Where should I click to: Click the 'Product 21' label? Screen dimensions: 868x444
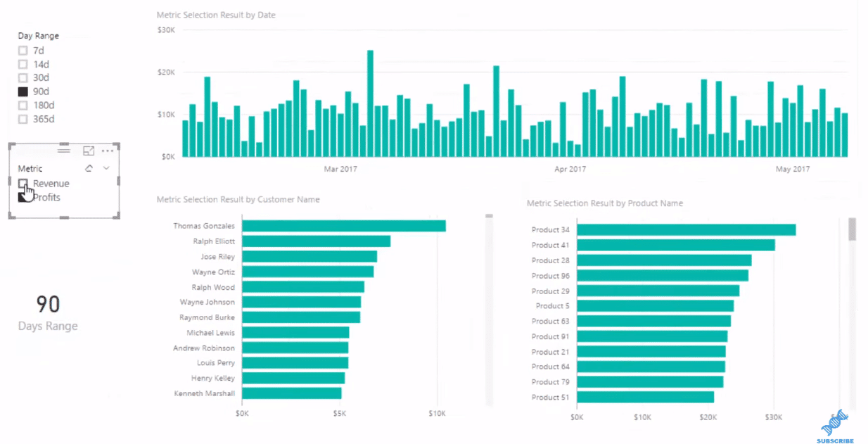(551, 351)
